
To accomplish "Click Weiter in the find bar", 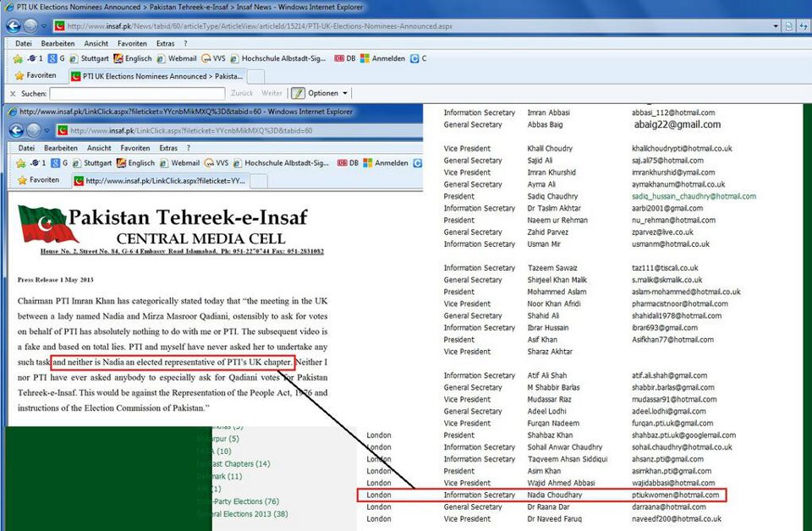I will coord(272,93).
